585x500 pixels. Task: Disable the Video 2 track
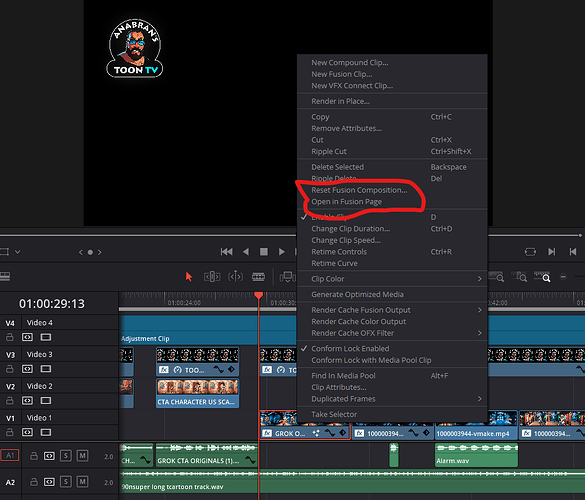click(x=46, y=401)
